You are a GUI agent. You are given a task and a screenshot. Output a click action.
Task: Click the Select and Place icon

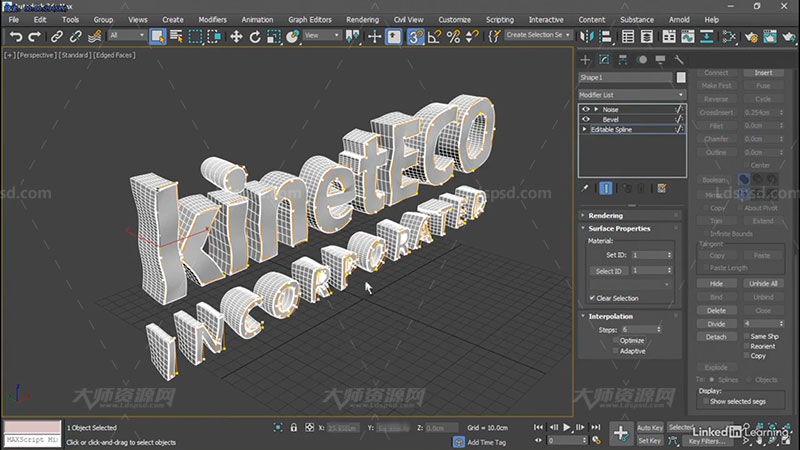tap(293, 36)
